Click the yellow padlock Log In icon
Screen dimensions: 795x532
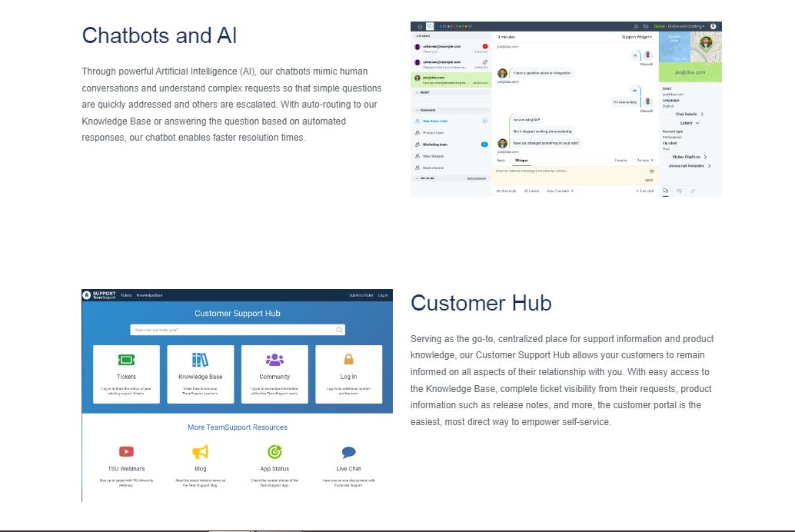[x=349, y=360]
